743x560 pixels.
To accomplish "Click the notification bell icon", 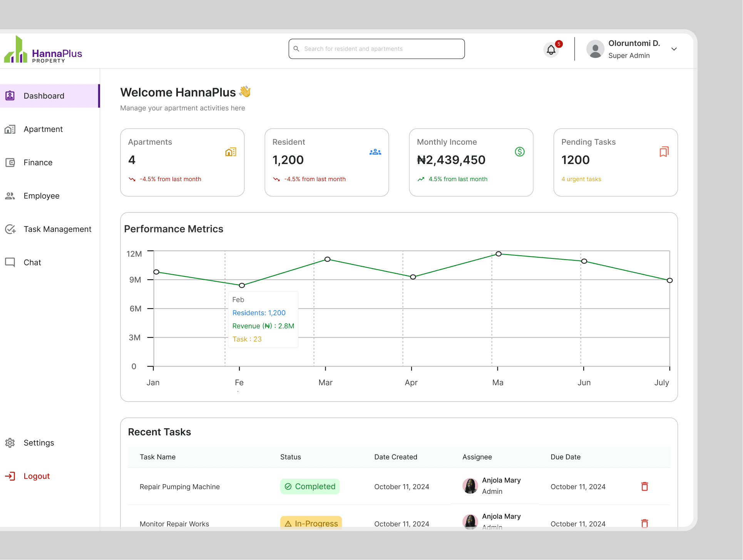I will [x=551, y=49].
